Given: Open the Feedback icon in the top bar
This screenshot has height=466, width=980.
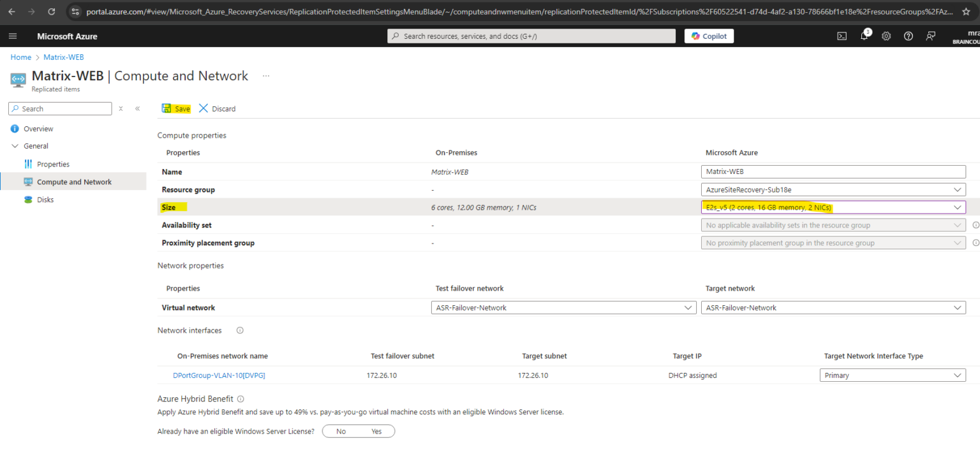Looking at the screenshot, I should click(x=930, y=36).
